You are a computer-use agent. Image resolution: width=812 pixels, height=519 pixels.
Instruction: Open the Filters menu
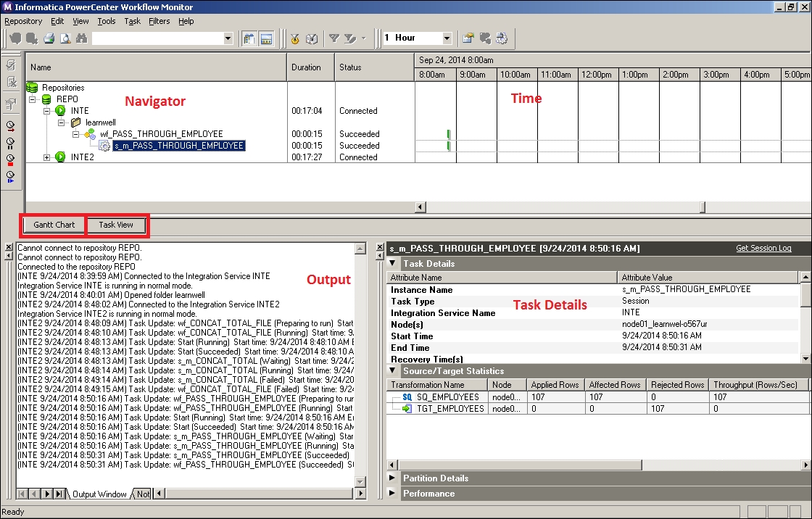[159, 21]
